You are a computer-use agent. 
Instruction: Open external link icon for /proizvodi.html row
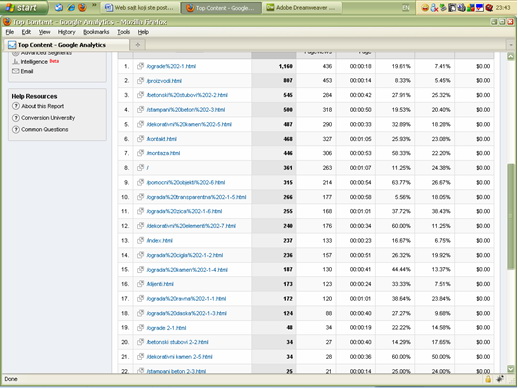pos(140,81)
